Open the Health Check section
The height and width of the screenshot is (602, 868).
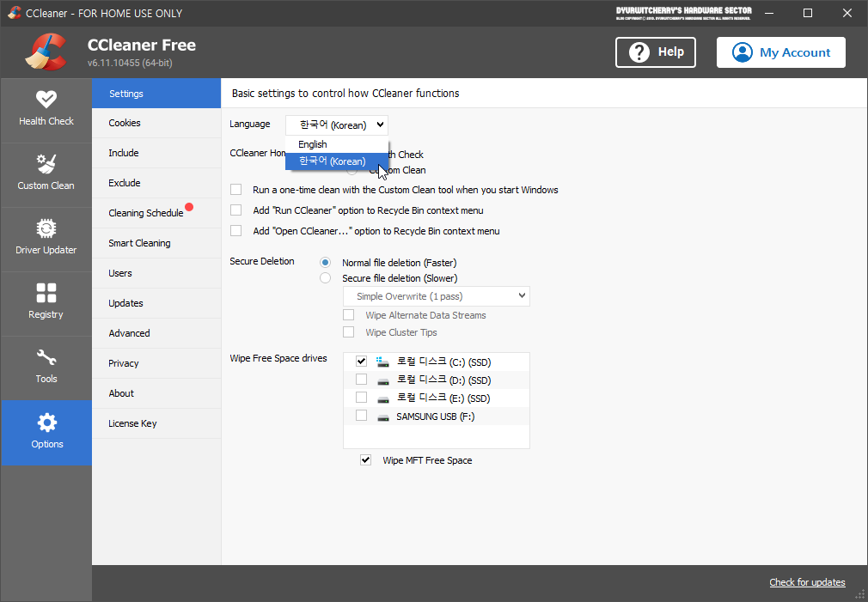tap(46, 110)
